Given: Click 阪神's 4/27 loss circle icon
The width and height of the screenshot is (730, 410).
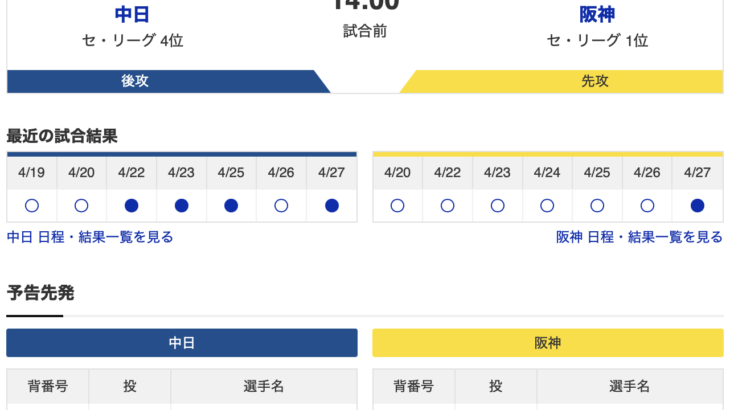Looking at the screenshot, I should tap(697, 206).
